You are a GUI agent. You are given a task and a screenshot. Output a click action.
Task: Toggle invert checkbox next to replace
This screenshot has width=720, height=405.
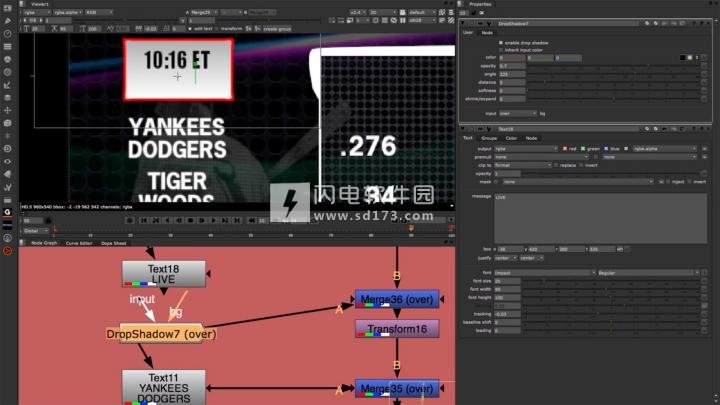(581, 165)
